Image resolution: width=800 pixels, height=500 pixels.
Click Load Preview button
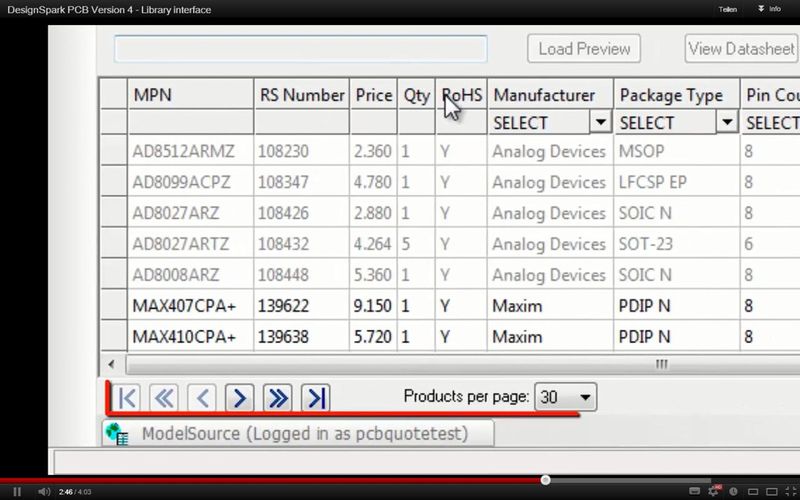coord(584,49)
